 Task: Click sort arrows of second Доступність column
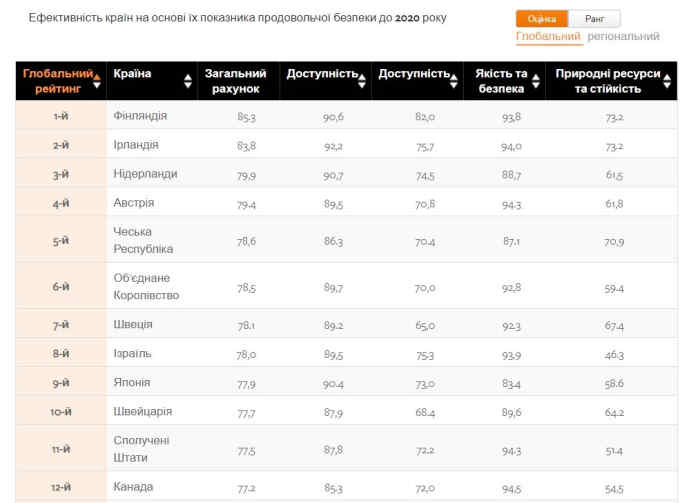pos(455,82)
